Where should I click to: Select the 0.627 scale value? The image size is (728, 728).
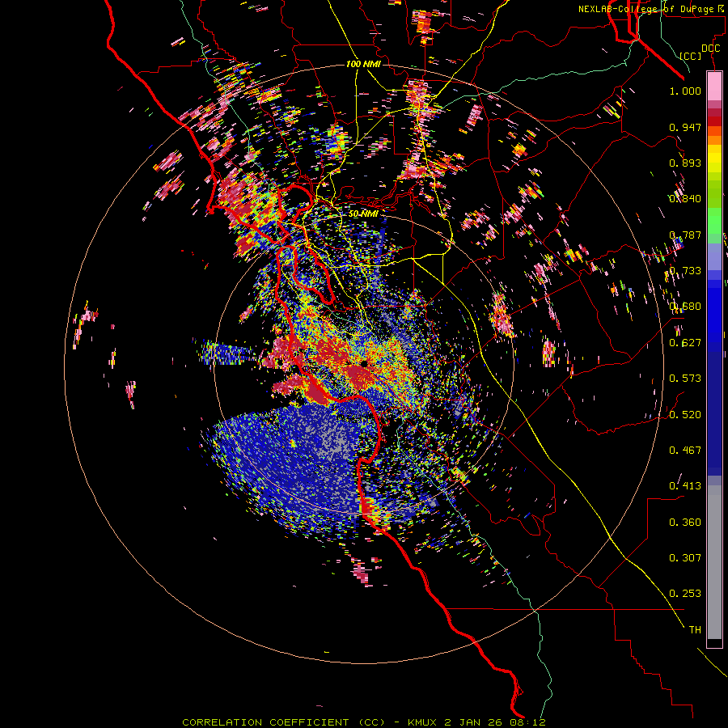(685, 343)
